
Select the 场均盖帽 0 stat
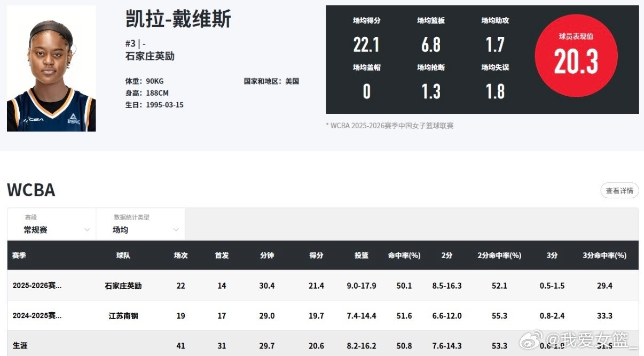coord(366,83)
